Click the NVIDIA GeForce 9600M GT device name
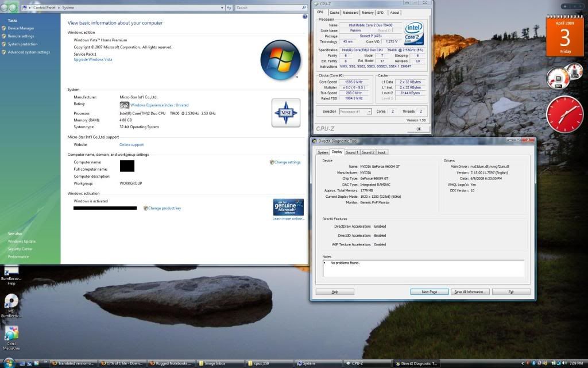The width and height of the screenshot is (588, 368). click(380, 166)
